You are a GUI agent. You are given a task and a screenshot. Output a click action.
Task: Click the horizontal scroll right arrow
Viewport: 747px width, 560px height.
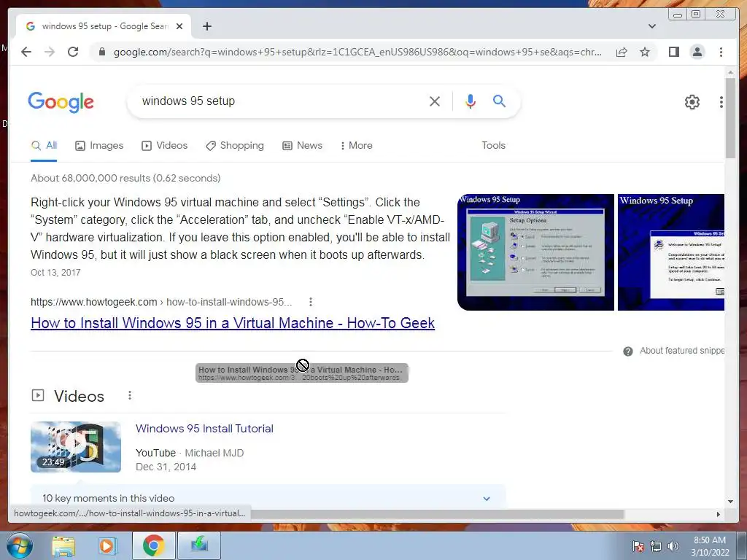[719, 514]
